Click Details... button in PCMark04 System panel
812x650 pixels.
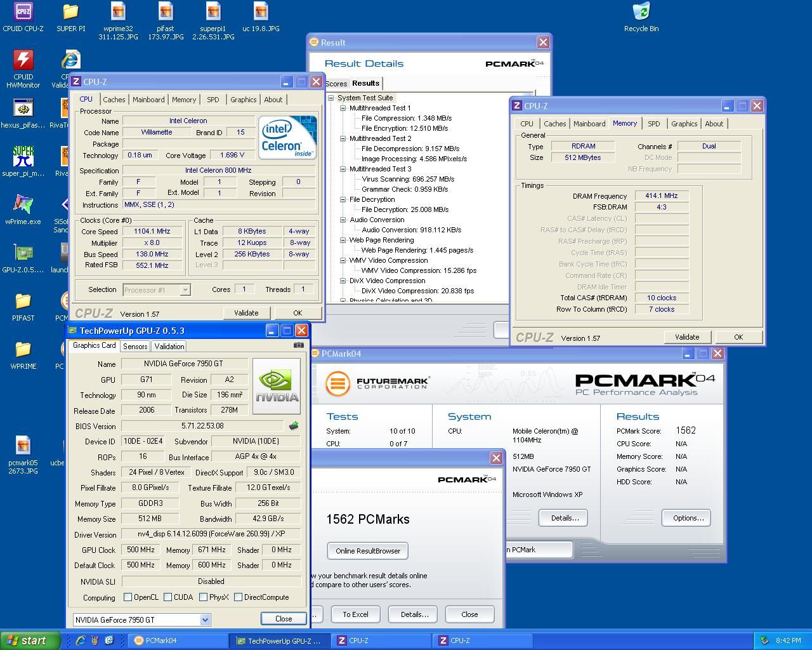pos(563,518)
